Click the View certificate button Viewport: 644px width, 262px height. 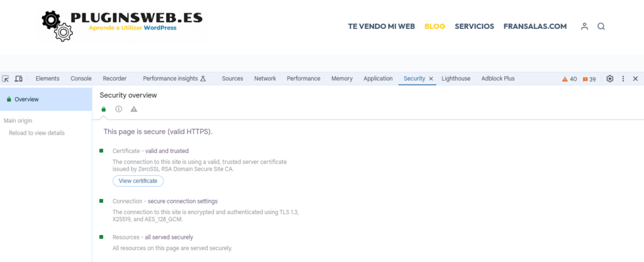[x=138, y=181]
